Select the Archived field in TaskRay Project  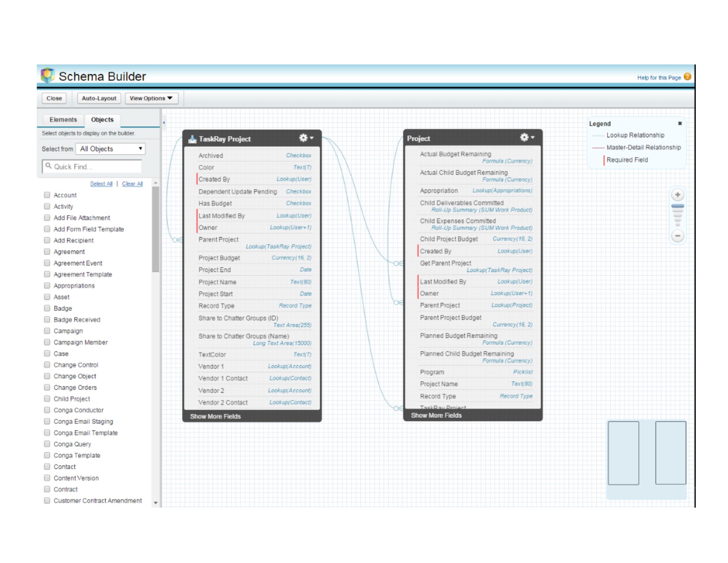point(255,155)
